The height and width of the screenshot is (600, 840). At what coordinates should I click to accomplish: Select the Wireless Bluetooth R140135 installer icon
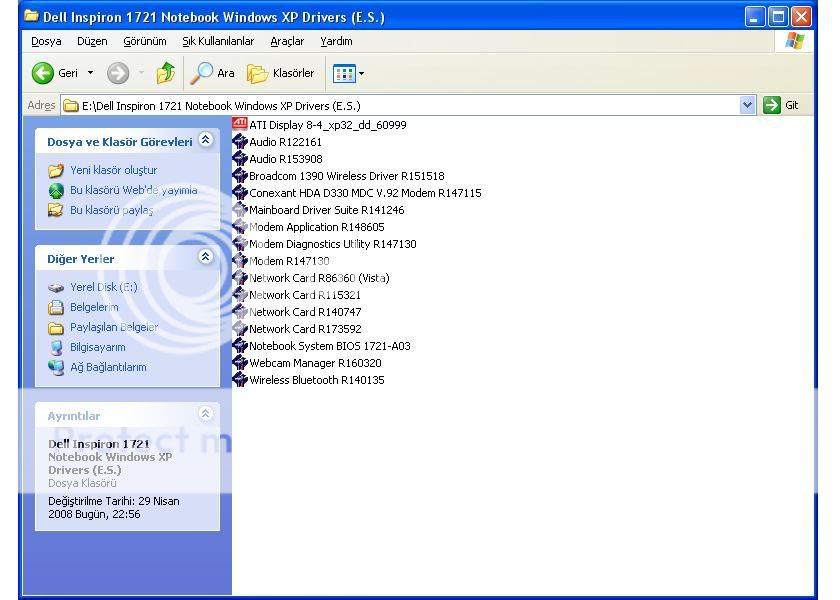pos(240,380)
